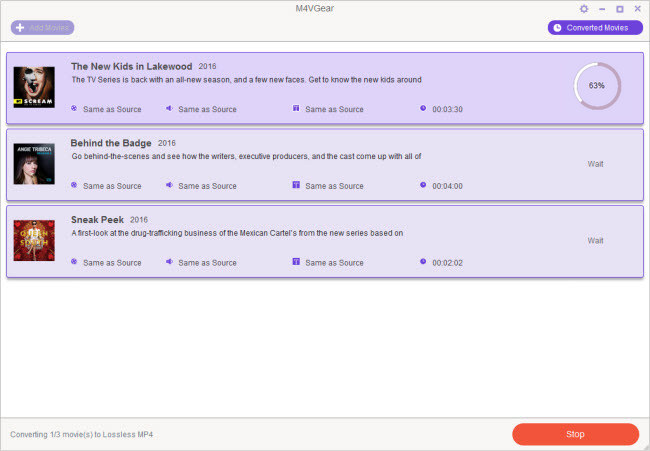Select The New Kids in Lakewood title

(131, 66)
